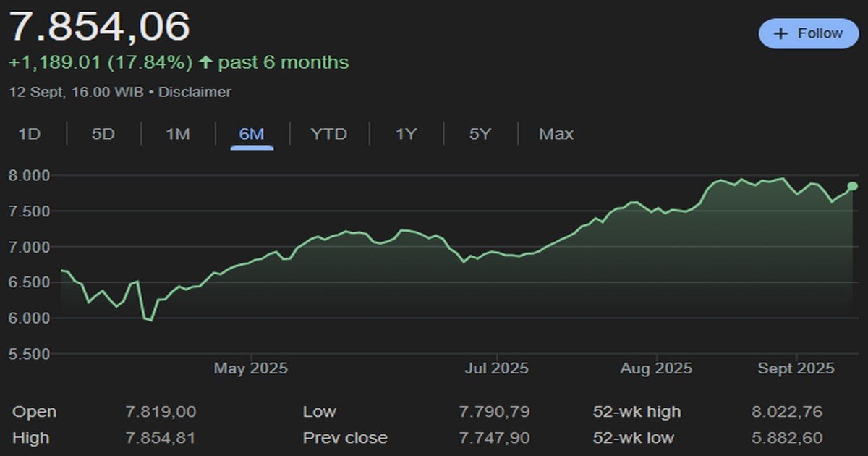Select the 5D time range
868x456 pixels.
click(103, 134)
